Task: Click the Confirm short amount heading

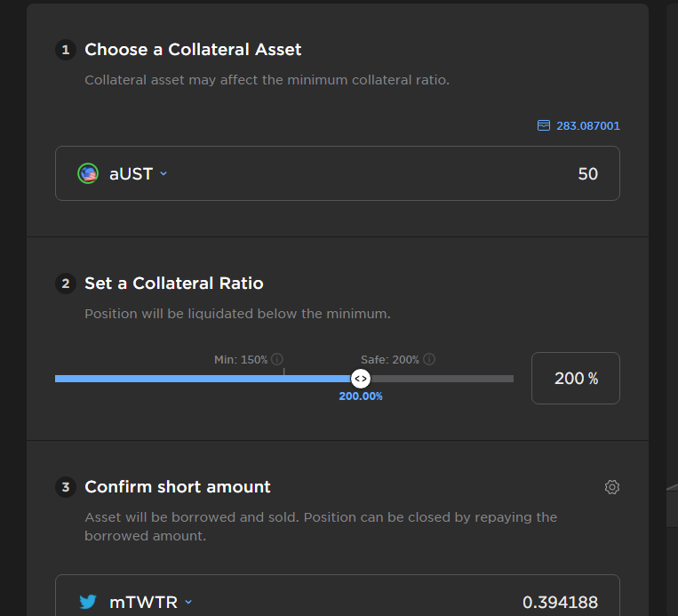Action: tap(178, 486)
